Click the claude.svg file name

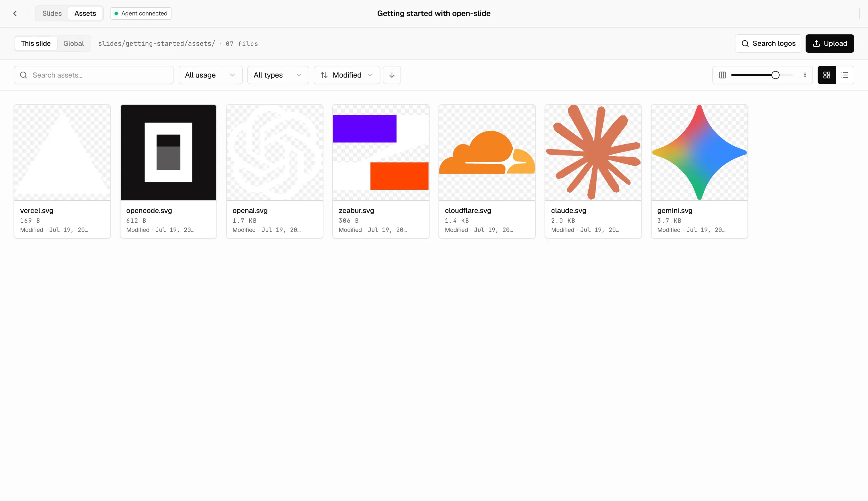point(568,211)
